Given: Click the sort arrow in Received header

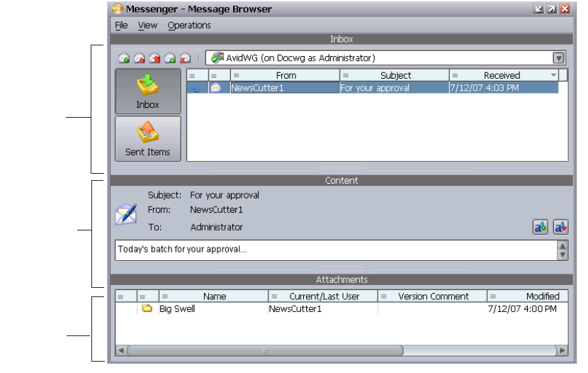Looking at the screenshot, I should (553, 75).
